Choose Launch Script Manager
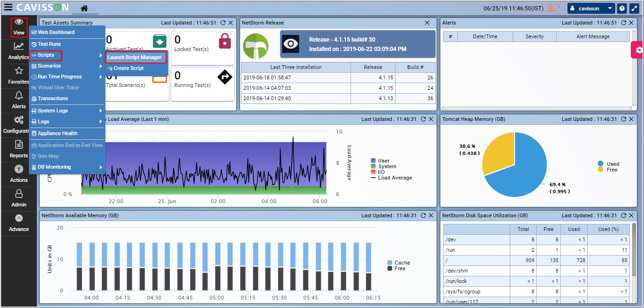Screen dimensions: 644x308 (136, 57)
